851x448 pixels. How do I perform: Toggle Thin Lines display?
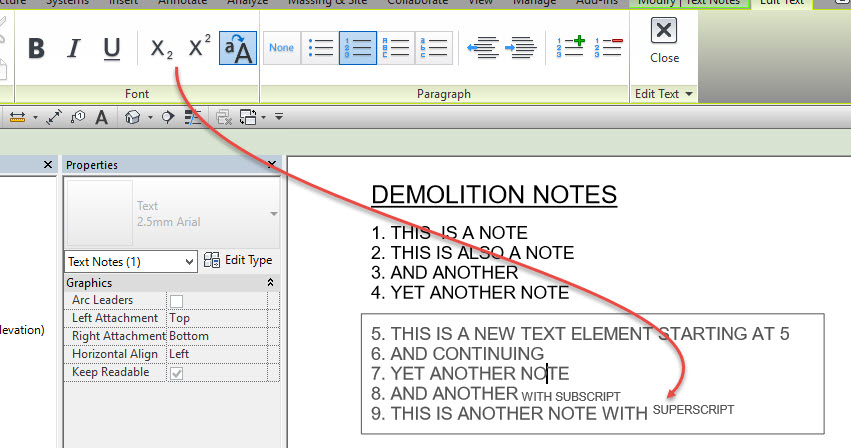(x=193, y=117)
